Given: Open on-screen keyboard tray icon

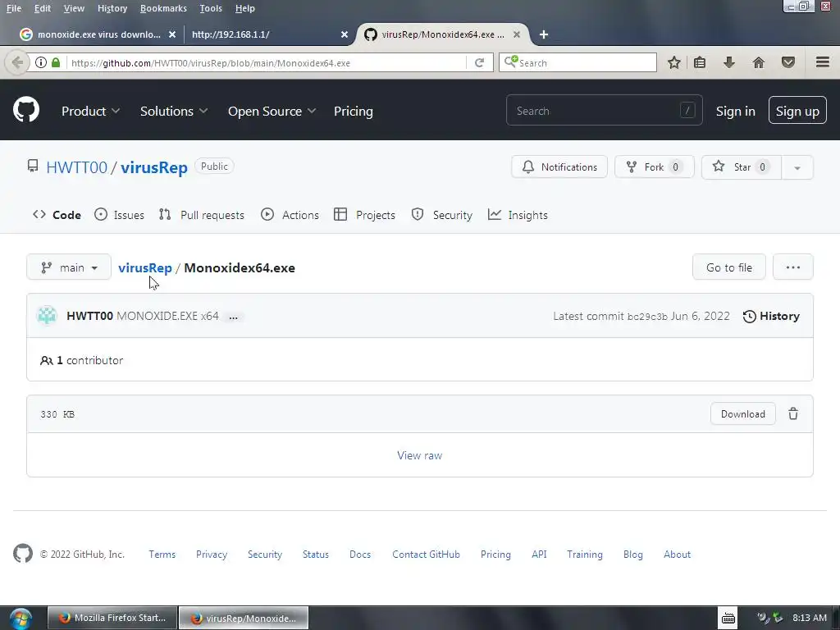Looking at the screenshot, I should [x=728, y=619].
